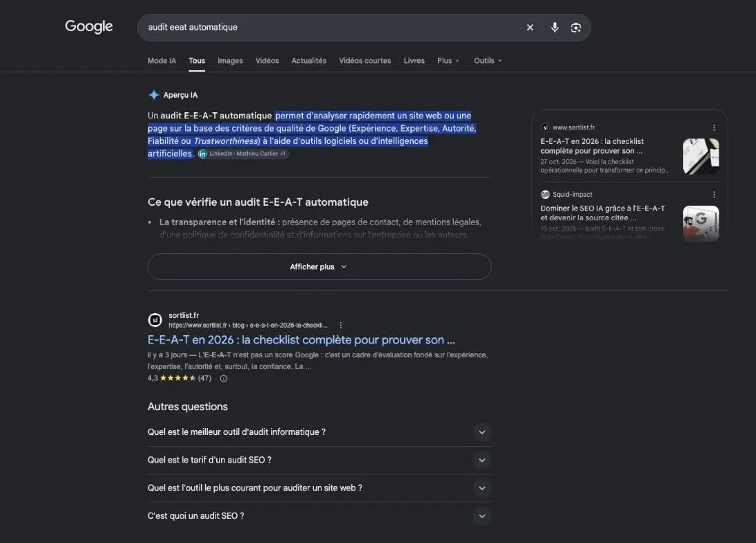Expand 'C'est quoi un audit SEO ?' question
This screenshot has width=756, height=543.
(319, 516)
